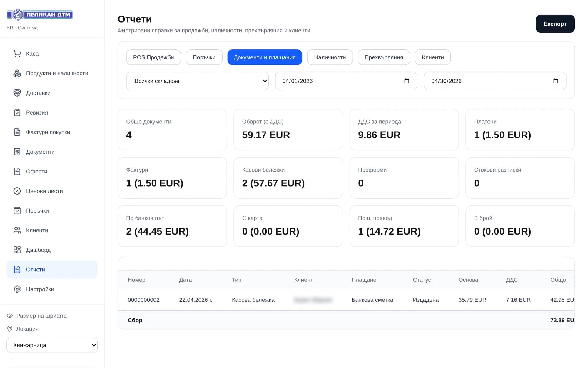Click the Оборот (с ДДС) summary card

pos(288,130)
